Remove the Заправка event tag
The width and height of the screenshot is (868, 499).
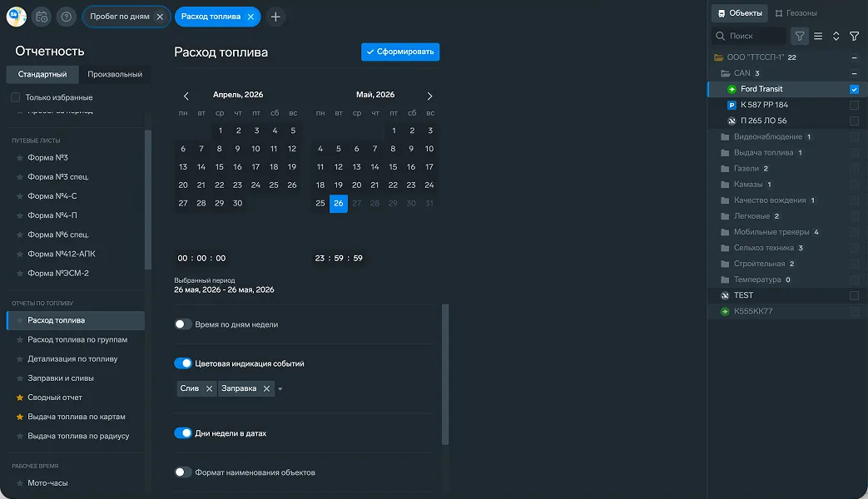(x=266, y=389)
